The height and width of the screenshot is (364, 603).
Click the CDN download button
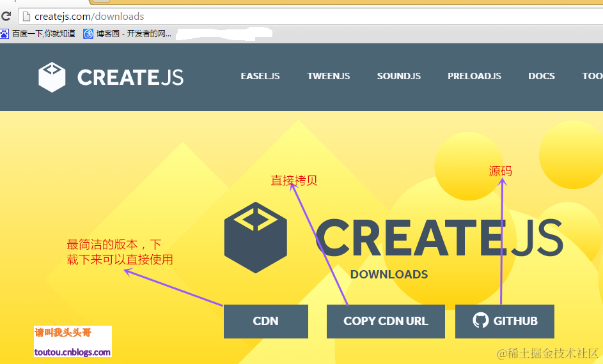[x=266, y=321]
